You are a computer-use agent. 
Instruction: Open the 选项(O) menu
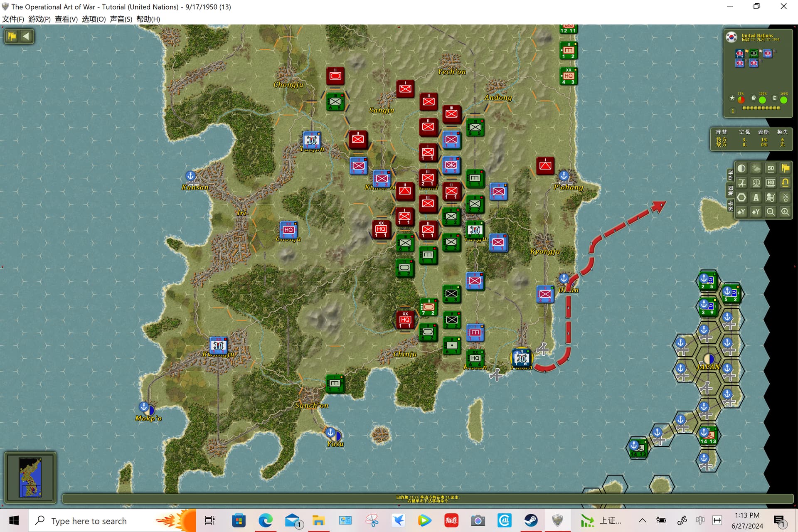click(x=94, y=19)
